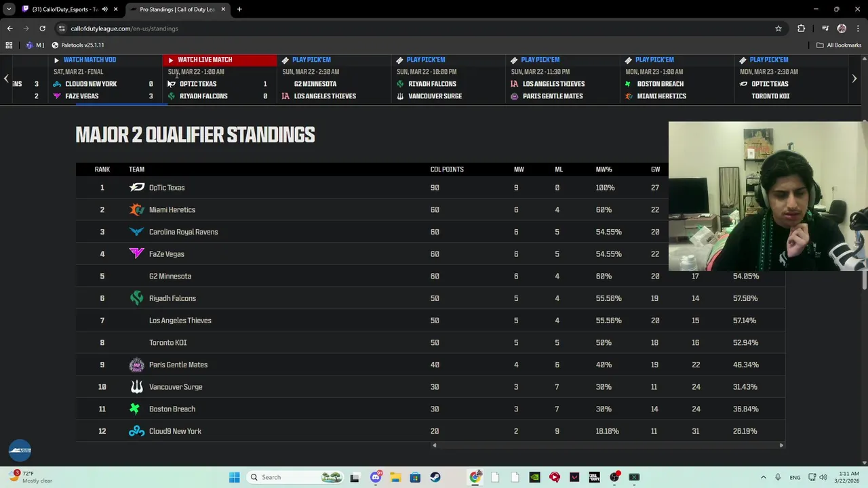Bookmark this page with the star icon

[x=778, y=28]
